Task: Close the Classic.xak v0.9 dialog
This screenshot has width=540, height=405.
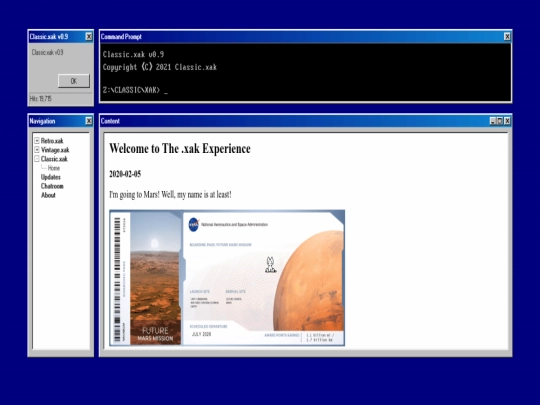Action: [x=89, y=37]
